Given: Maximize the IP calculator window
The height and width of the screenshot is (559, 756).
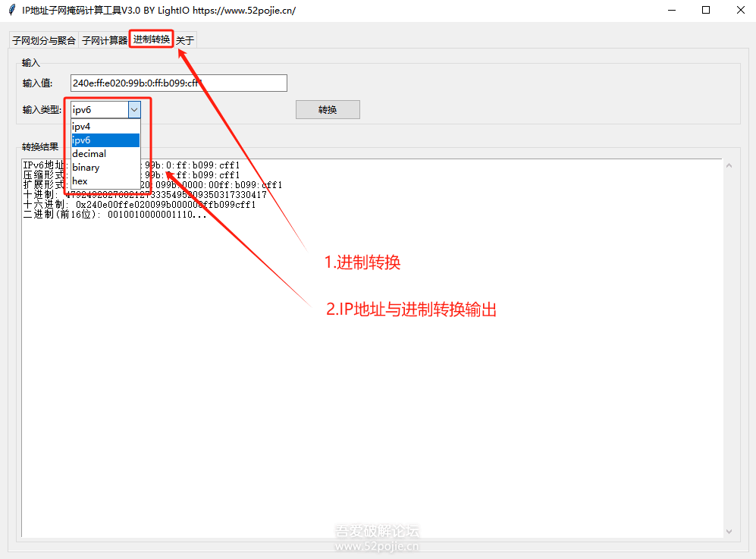Looking at the screenshot, I should pos(706,11).
